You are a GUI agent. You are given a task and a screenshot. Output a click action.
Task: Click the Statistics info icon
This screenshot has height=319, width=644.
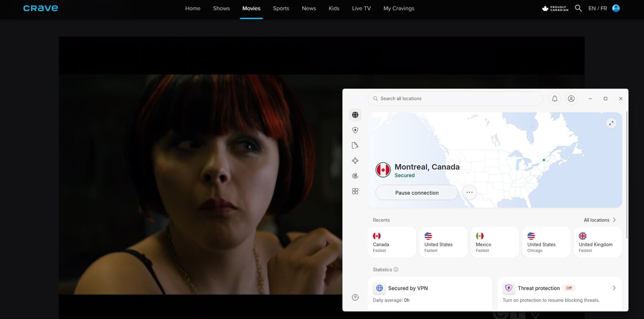coord(396,270)
